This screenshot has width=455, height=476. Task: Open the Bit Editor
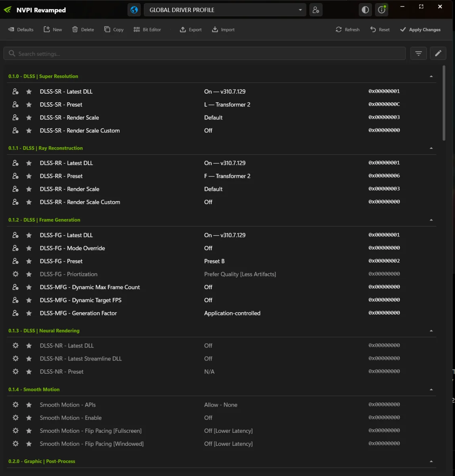pos(147,30)
